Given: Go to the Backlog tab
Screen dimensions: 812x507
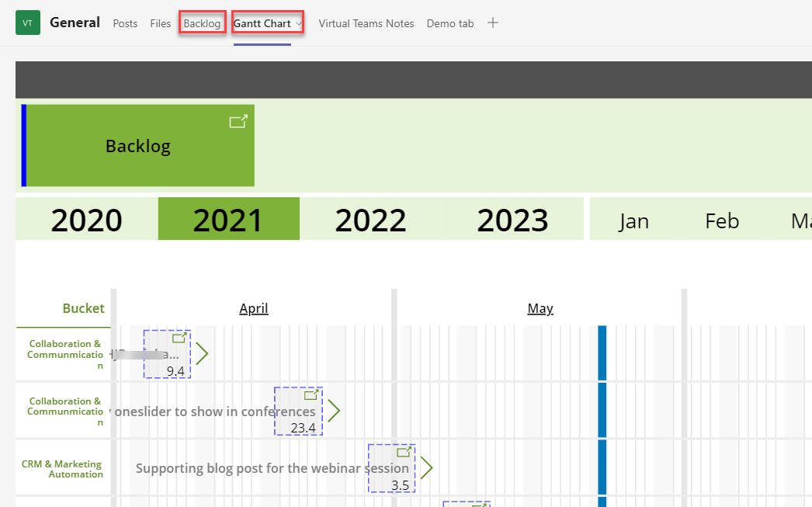Looking at the screenshot, I should [x=202, y=24].
